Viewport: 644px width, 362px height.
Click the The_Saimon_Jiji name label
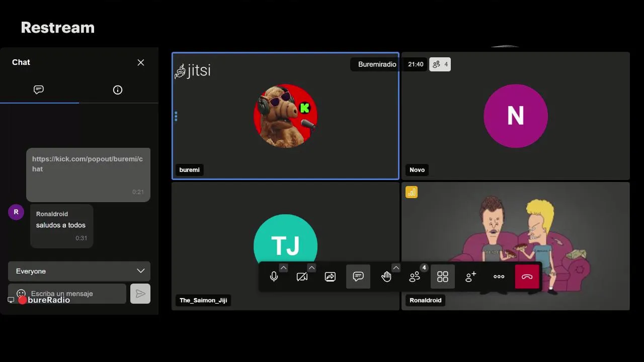click(x=203, y=300)
